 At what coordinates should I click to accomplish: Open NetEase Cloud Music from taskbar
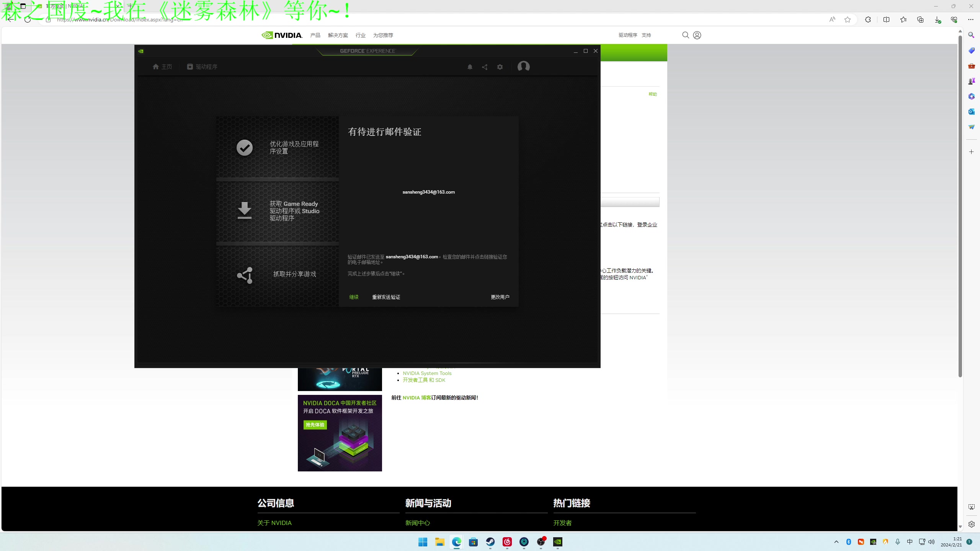click(x=507, y=542)
